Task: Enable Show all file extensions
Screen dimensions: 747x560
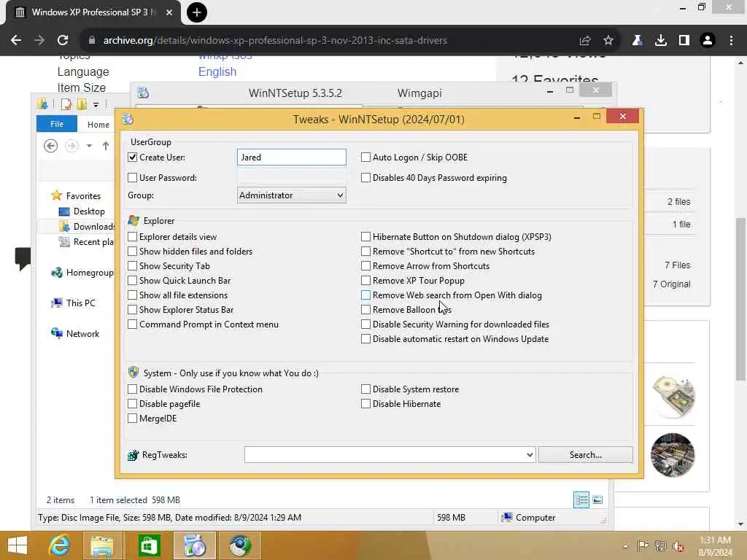Action: click(133, 295)
